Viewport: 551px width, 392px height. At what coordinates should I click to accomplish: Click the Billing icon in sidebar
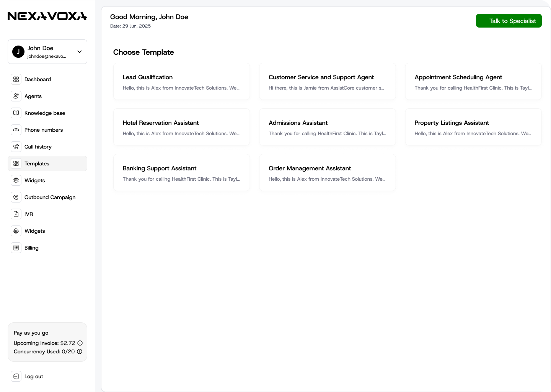click(16, 248)
